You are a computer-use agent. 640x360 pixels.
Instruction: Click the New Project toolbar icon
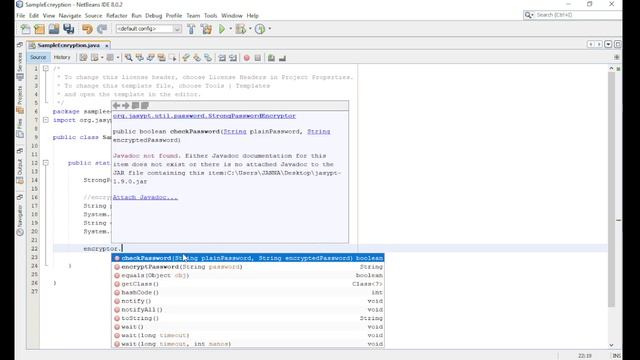click(x=40, y=29)
